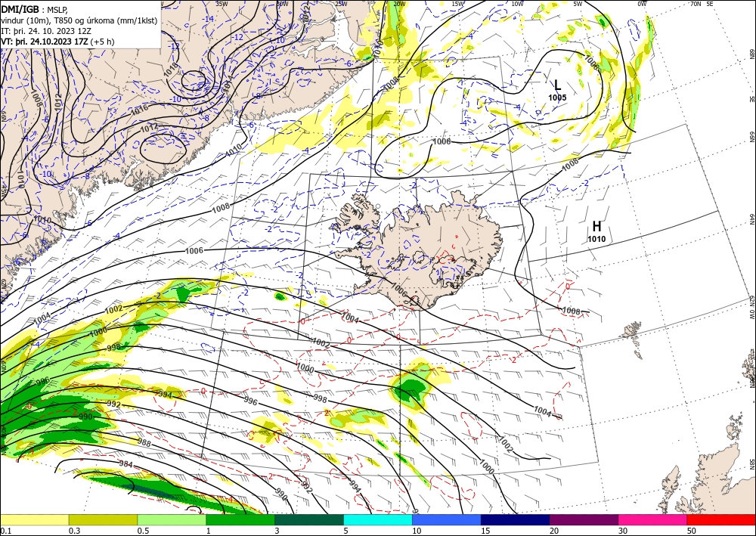This screenshot has width=756, height=536.
Task: Select the green 1–3 mm legend band
Action: [x=240, y=519]
